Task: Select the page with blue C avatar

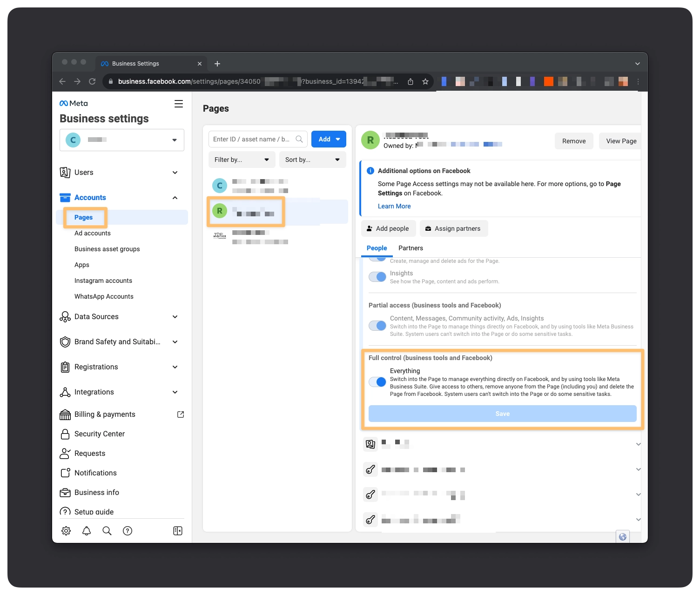Action: 277,186
